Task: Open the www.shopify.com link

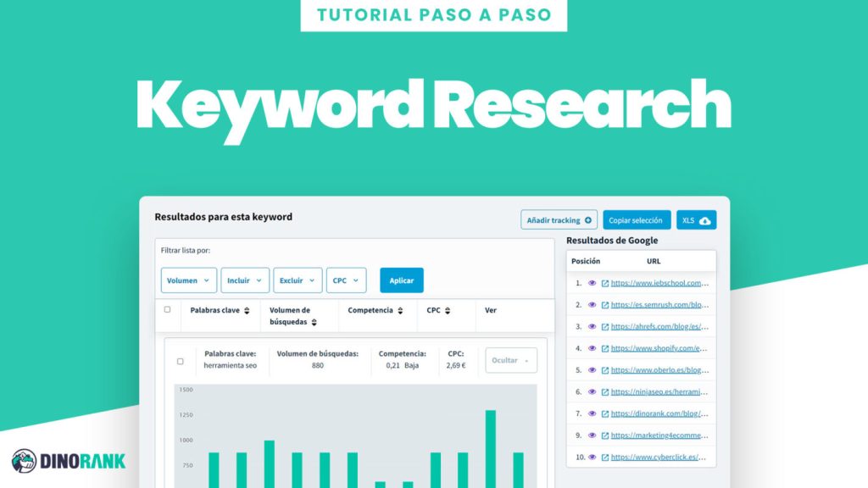Action: coord(659,348)
